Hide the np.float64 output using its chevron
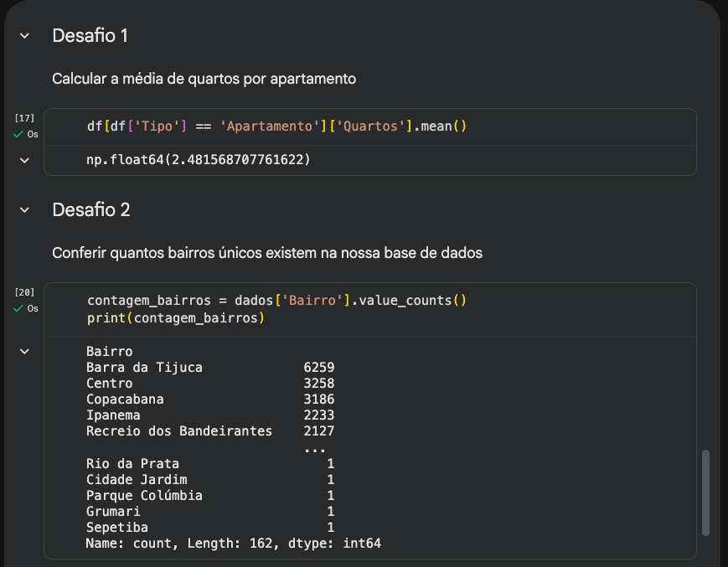728x567 pixels. [x=24, y=159]
